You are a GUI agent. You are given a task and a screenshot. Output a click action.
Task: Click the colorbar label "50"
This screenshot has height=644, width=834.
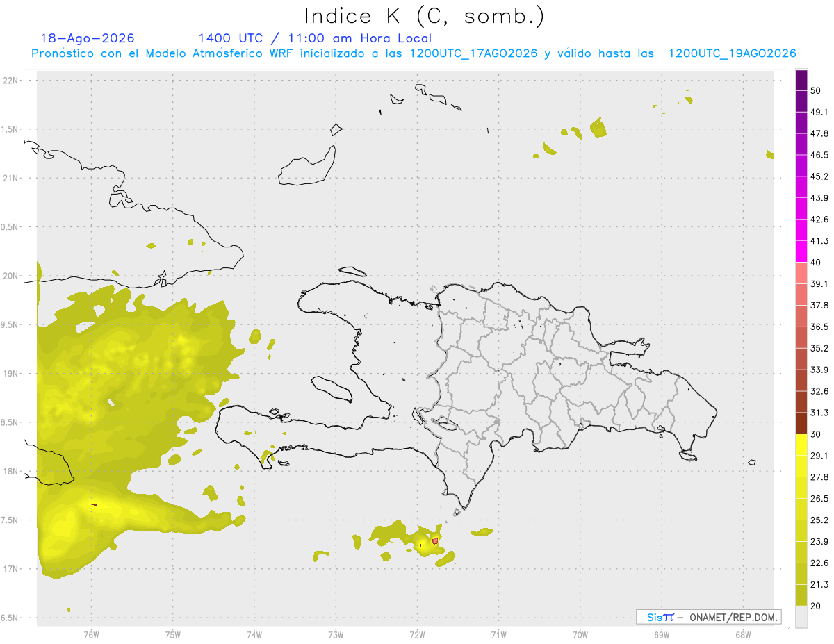817,91
